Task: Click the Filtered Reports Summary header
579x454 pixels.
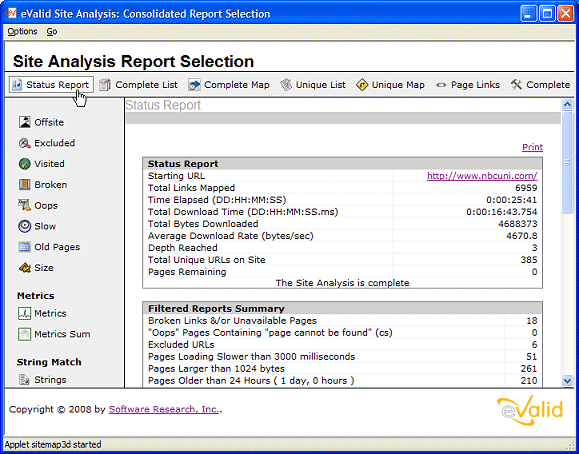Action: tap(342, 308)
